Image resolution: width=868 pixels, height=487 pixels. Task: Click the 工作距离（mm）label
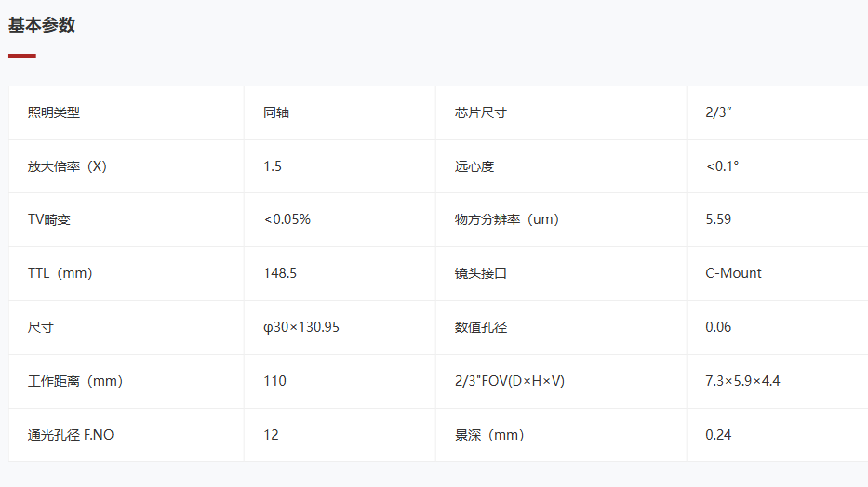(x=75, y=381)
